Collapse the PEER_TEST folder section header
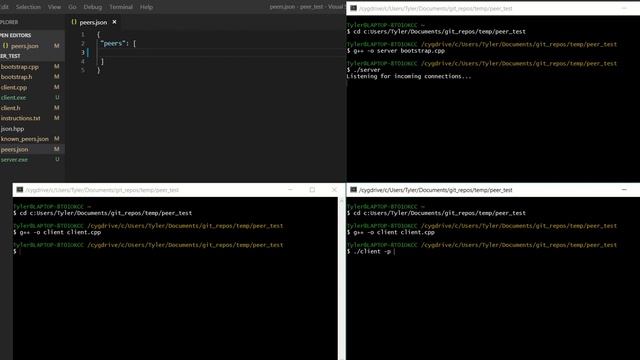This screenshot has height=360, width=640. [32, 56]
